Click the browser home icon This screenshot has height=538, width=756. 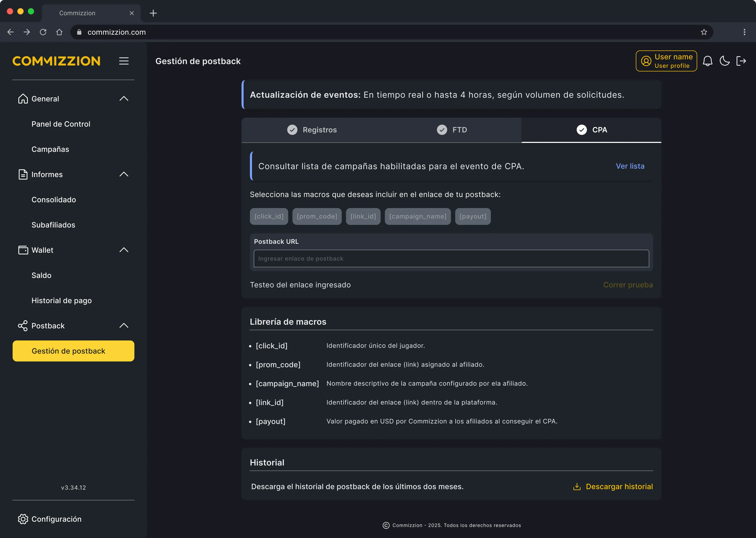point(59,32)
